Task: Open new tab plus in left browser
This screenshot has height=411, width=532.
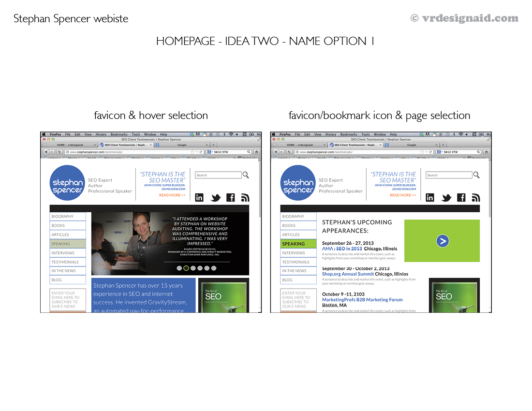Action: (x=213, y=145)
